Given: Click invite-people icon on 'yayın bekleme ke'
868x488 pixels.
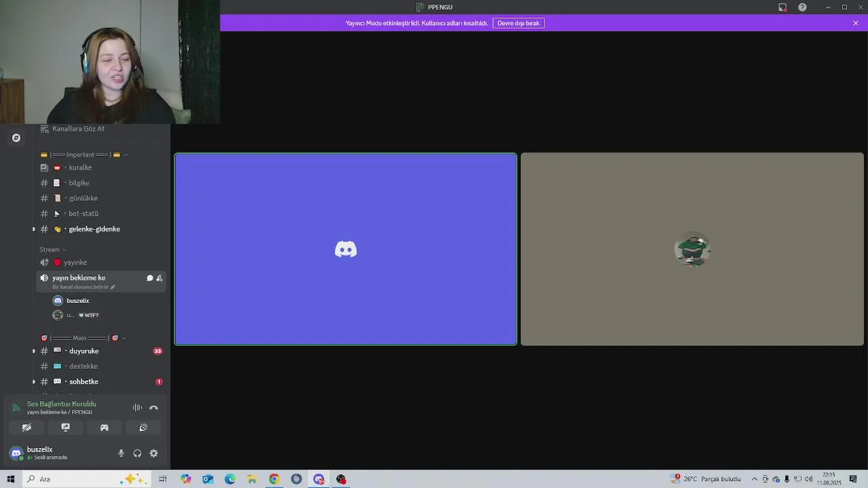Looking at the screenshot, I should click(159, 278).
